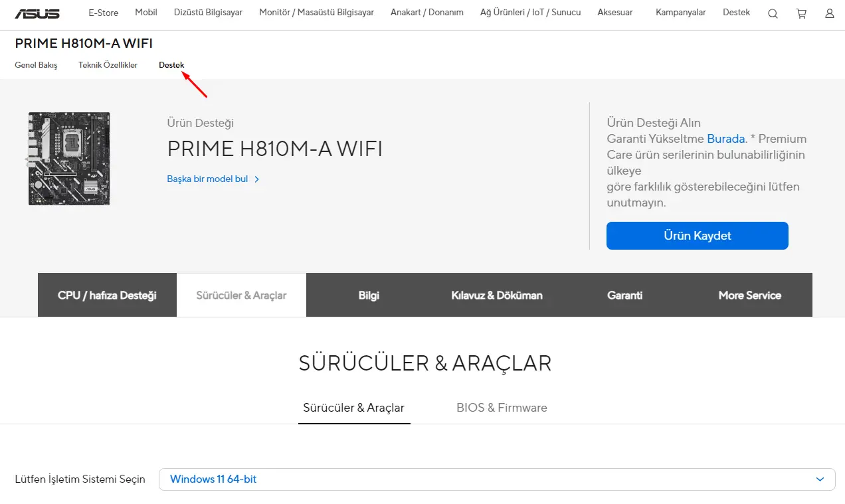Go to Genel Bakış product tab
This screenshot has width=845, height=504.
tap(36, 65)
